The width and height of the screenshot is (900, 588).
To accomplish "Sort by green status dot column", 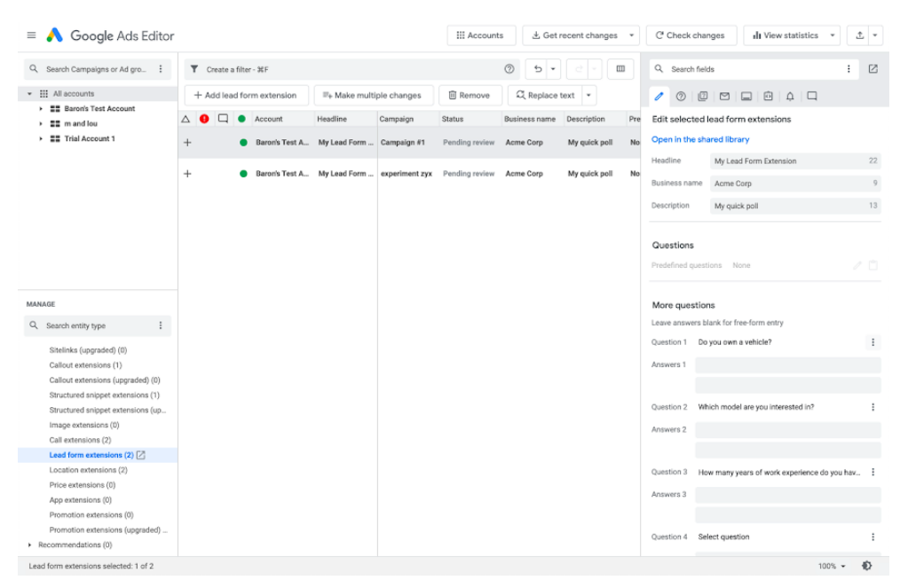I will pyautogui.click(x=241, y=120).
